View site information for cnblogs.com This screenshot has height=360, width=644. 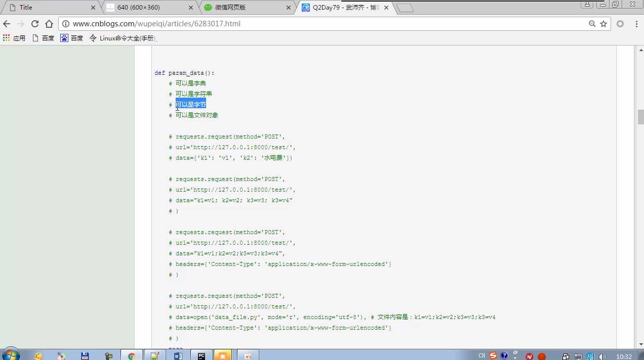click(x=66, y=24)
